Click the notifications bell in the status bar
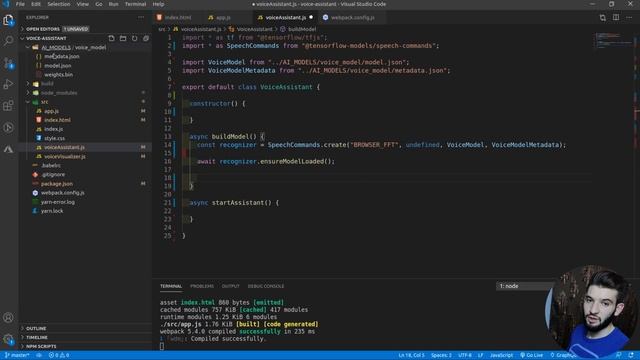 coord(631,355)
